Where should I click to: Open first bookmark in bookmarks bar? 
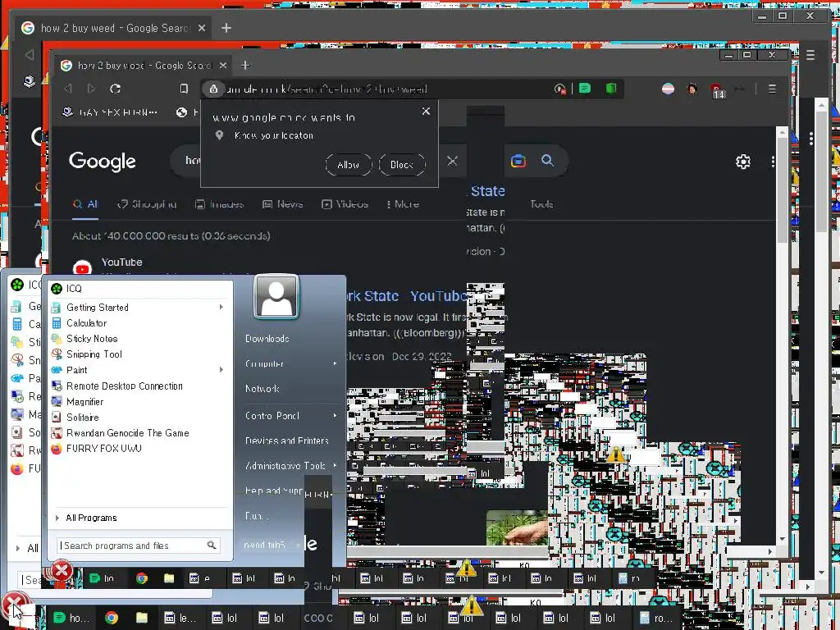click(110, 112)
